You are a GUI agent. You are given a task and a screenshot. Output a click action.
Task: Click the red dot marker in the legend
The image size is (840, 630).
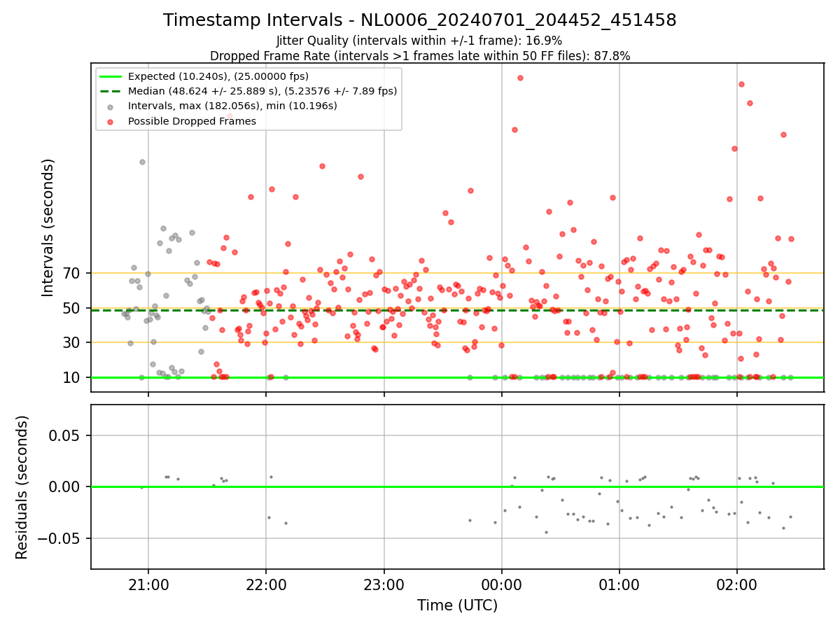click(111, 121)
